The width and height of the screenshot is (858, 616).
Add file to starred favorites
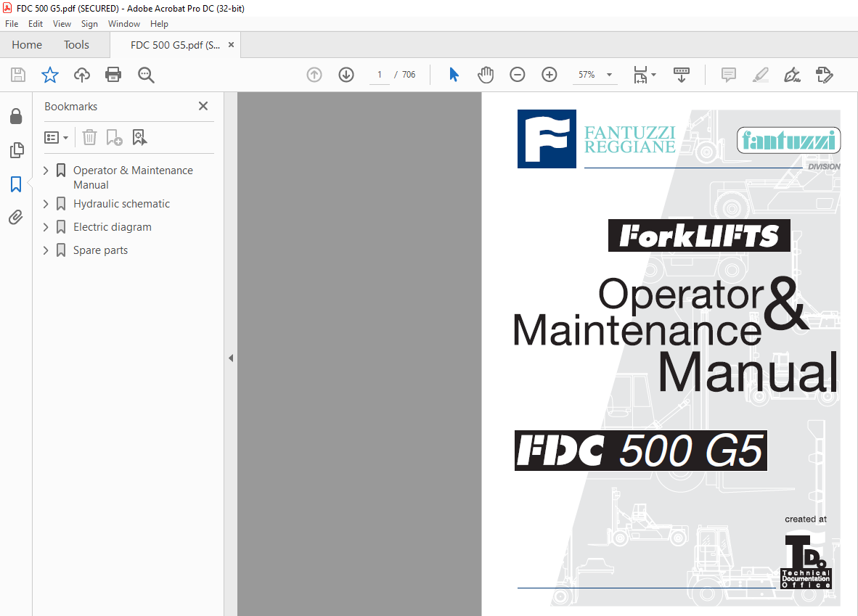[x=50, y=75]
